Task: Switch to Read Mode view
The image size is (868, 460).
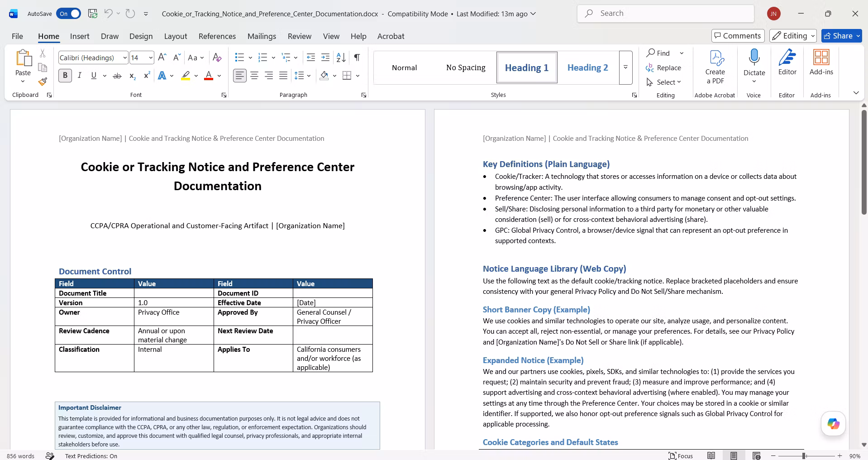Action: (711, 456)
